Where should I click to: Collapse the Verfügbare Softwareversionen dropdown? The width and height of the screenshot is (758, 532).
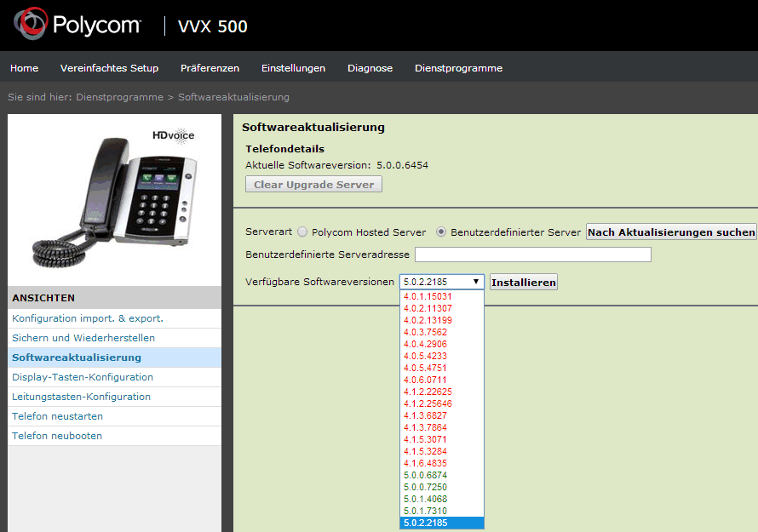pos(442,282)
